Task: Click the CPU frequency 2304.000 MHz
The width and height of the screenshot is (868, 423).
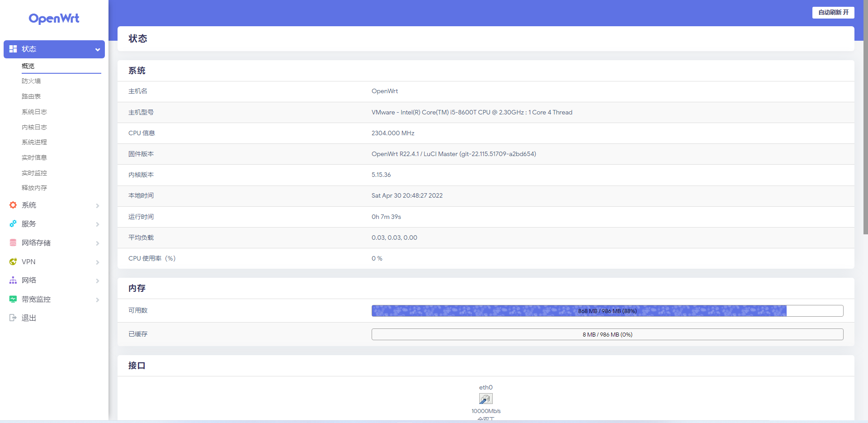Action: pos(393,133)
